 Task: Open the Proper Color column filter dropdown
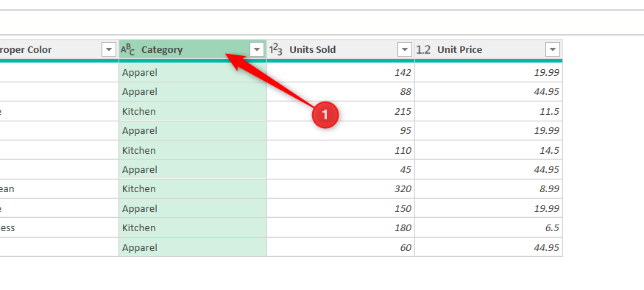[x=109, y=50]
